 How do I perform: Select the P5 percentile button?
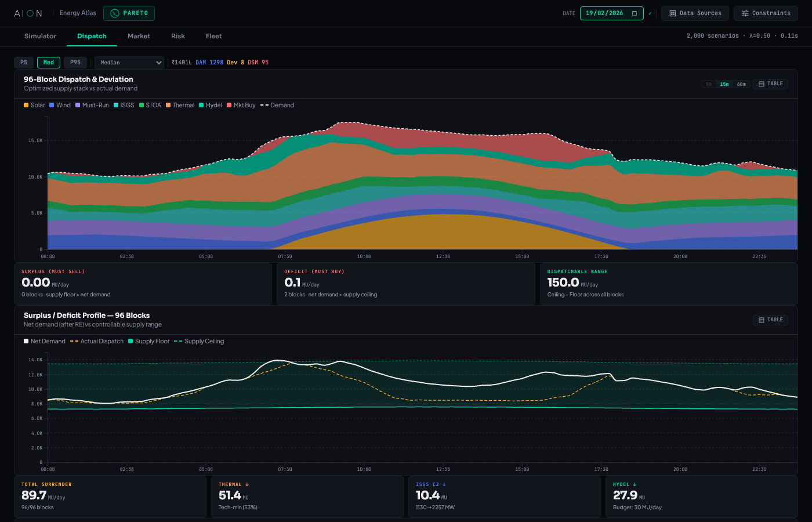pyautogui.click(x=24, y=62)
